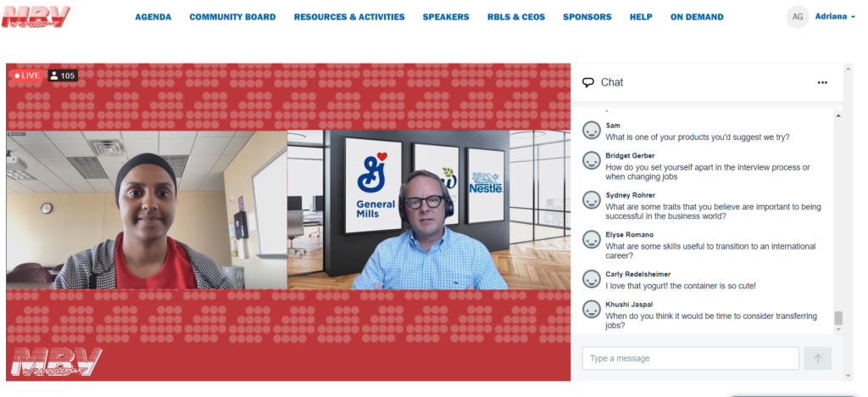
Task: Click the MBV logo in the header
Action: pyautogui.click(x=36, y=16)
